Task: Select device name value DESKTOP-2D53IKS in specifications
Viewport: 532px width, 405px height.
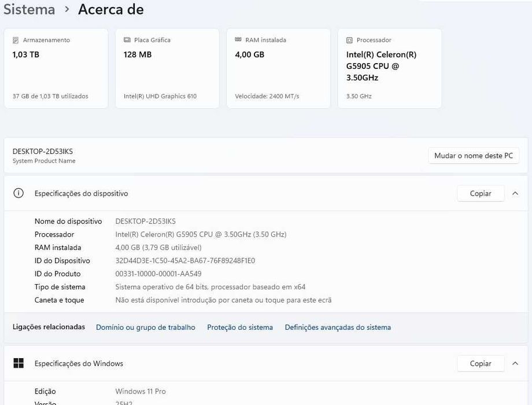Action: pyautogui.click(x=146, y=222)
